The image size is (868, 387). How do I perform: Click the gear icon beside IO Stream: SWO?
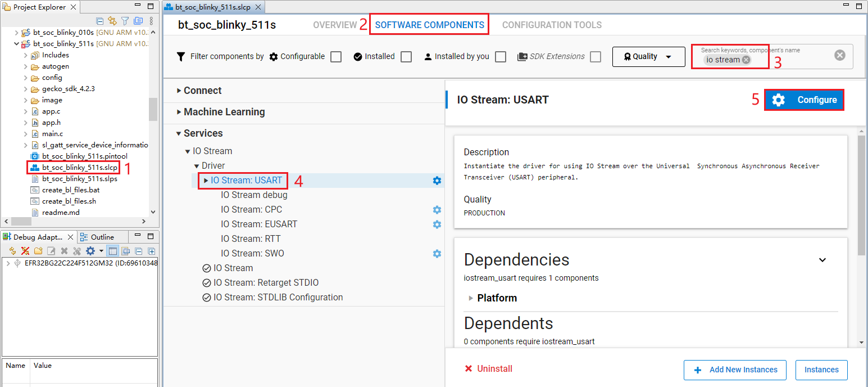pyautogui.click(x=437, y=253)
